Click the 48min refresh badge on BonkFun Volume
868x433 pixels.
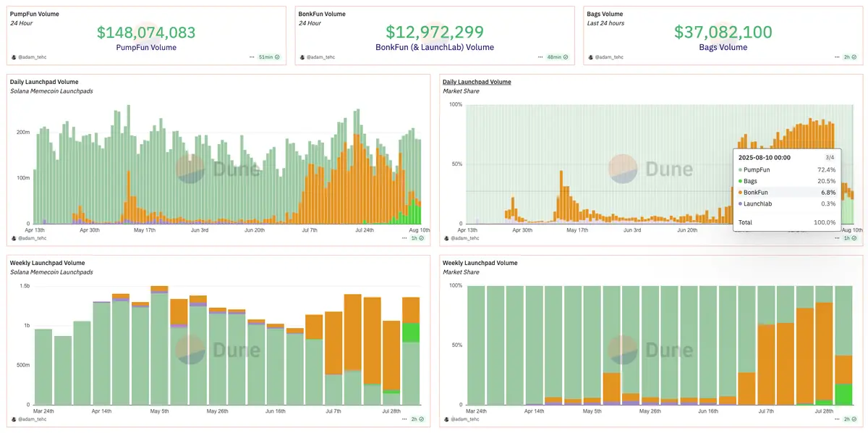click(x=557, y=56)
